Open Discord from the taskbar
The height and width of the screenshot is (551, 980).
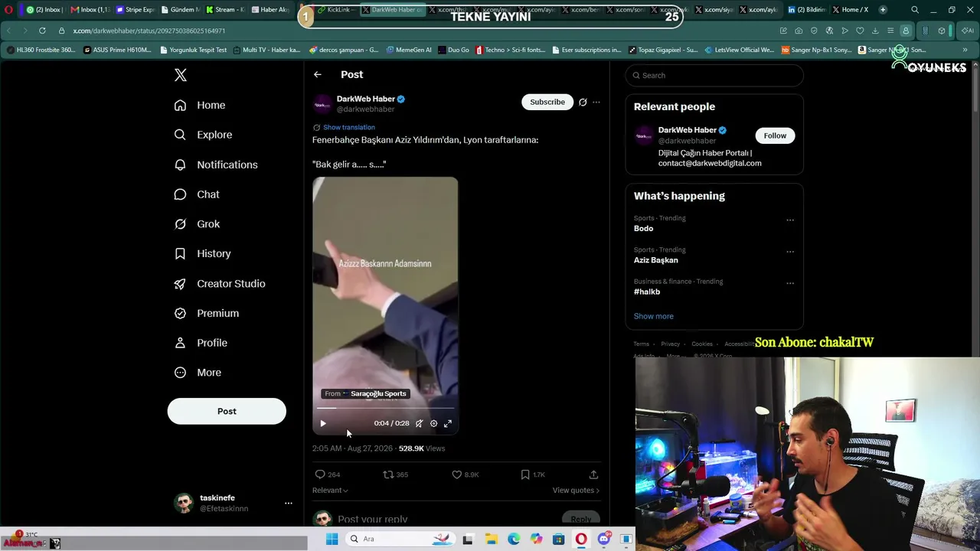coord(604,539)
